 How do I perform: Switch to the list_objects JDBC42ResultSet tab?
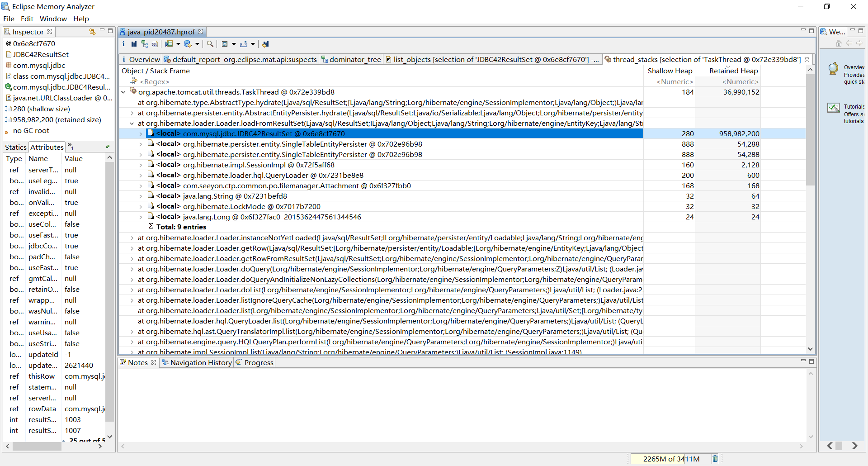coord(493,59)
